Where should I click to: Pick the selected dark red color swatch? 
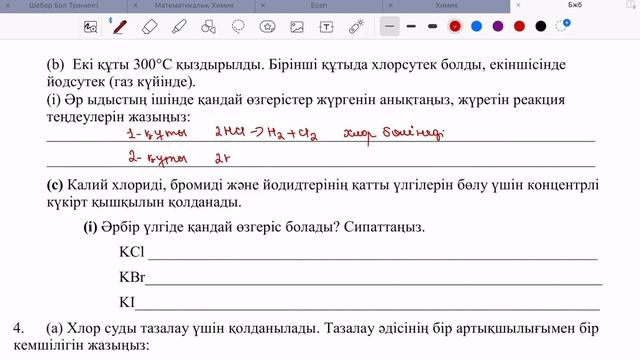[455, 27]
